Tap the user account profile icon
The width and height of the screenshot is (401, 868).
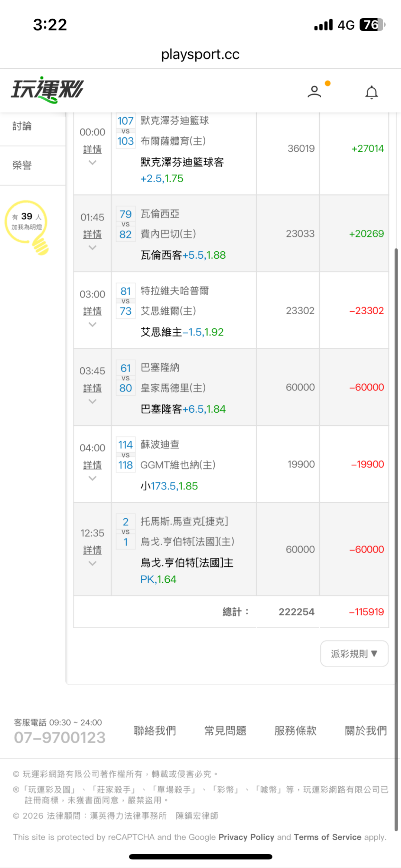[314, 91]
